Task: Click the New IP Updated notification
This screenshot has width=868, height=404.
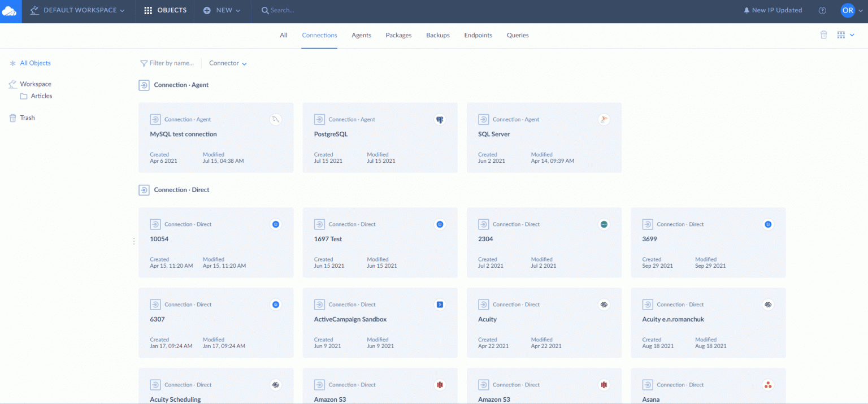Action: [x=772, y=11]
